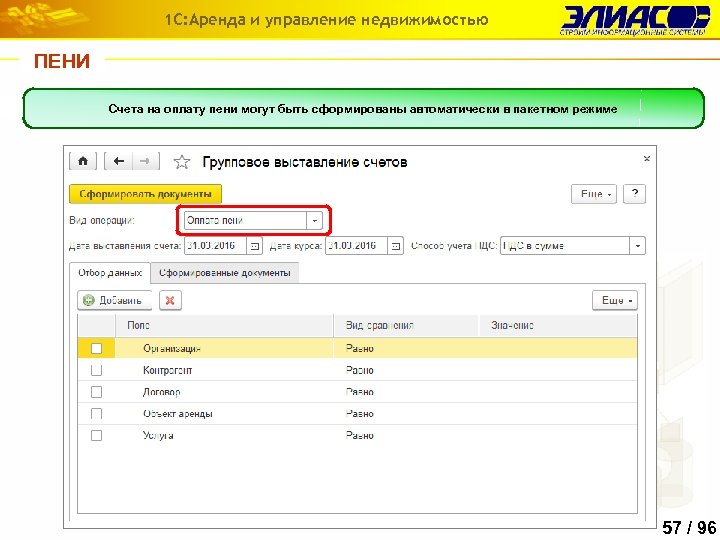Edit the Дата выставления счета field
This screenshot has width=720, height=540.
pos(215,246)
